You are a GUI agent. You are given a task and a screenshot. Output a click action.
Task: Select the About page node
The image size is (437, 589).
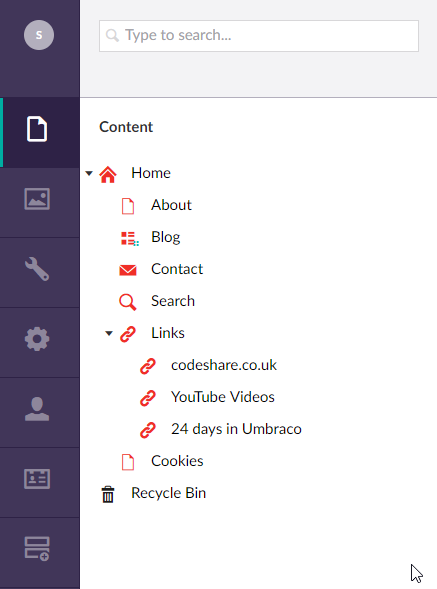tap(171, 205)
